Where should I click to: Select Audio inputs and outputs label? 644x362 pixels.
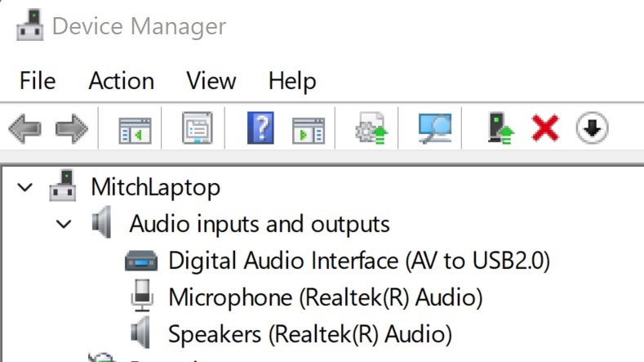(260, 225)
